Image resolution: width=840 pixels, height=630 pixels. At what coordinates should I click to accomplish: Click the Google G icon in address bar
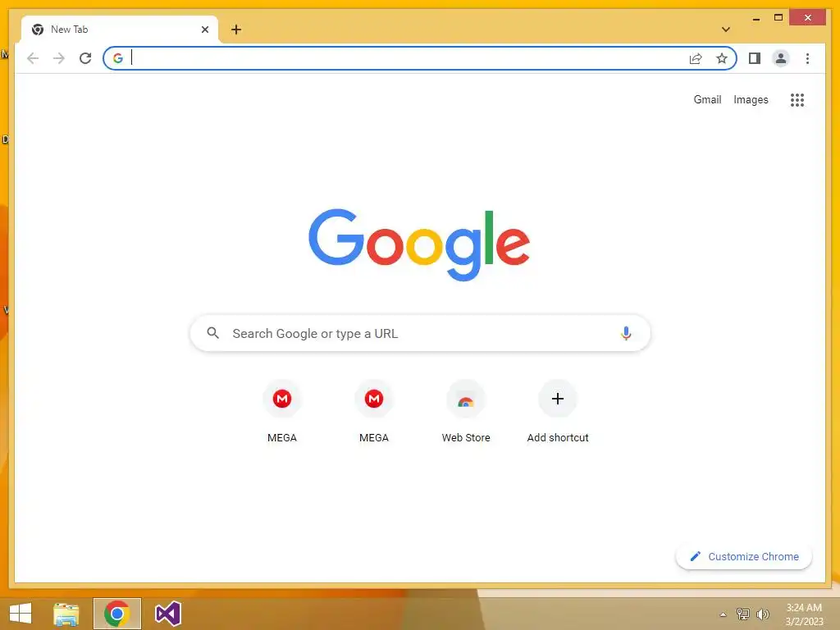point(118,58)
